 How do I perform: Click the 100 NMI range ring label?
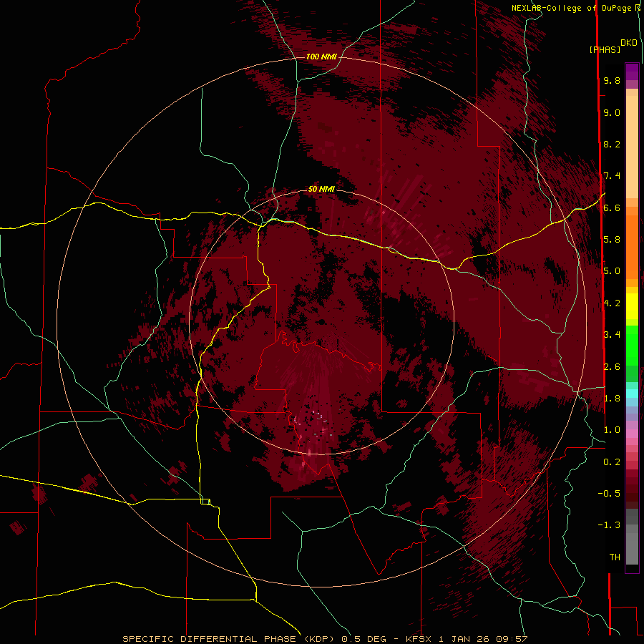[x=321, y=57]
